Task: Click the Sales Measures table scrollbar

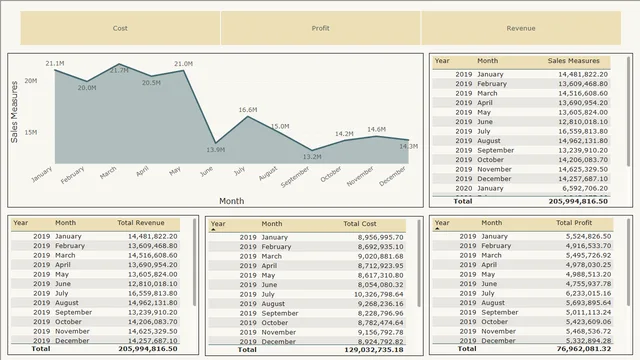Action: 628,111
